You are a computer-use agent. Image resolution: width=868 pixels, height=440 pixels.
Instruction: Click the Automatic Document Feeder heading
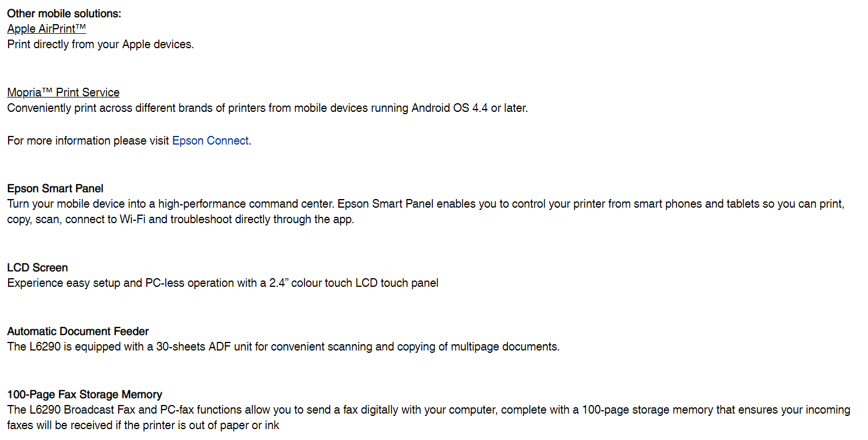pyautogui.click(x=78, y=331)
